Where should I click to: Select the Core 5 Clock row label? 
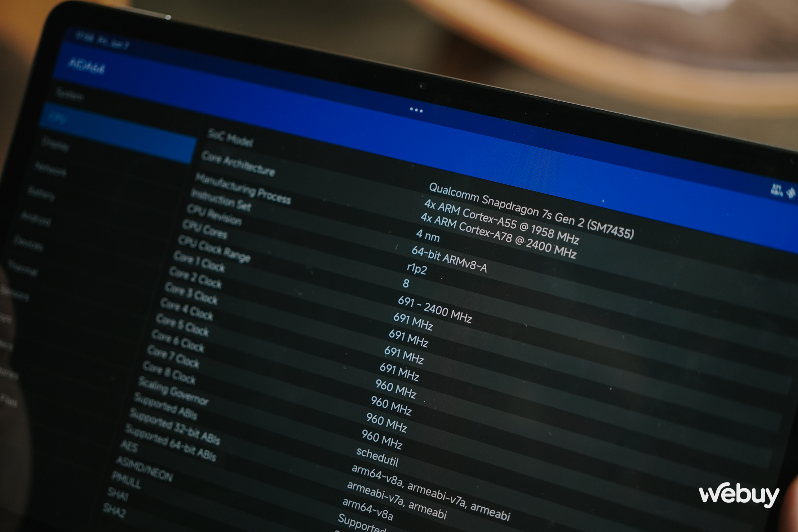[x=182, y=325]
